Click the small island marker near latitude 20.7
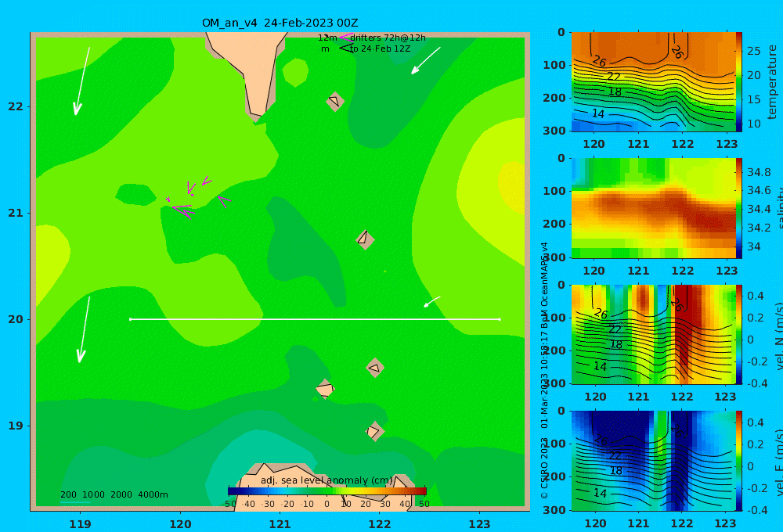This screenshot has height=532, width=783. point(365,239)
